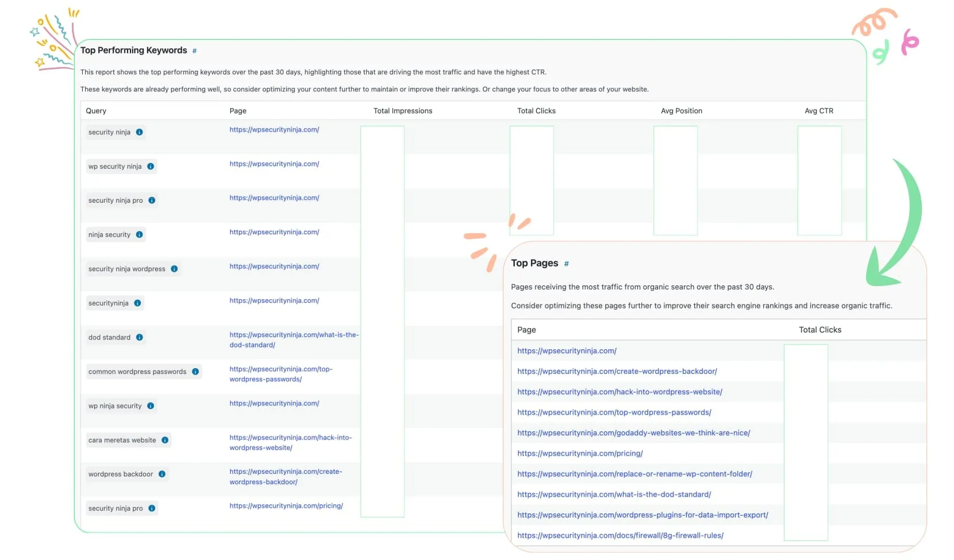The width and height of the screenshot is (954, 560).
Task: Show info for 'securityninja' query
Action: point(137,303)
